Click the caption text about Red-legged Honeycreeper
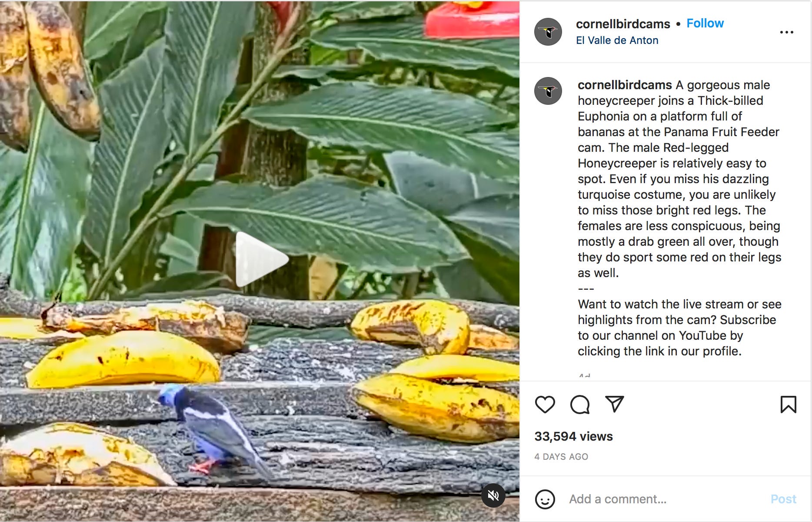The image size is (812, 522). [x=679, y=179]
